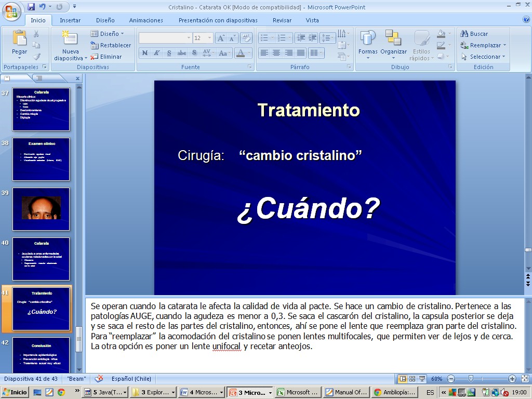Click the Guardar icon in quick access
This screenshot has width=532, height=399.
point(31,7)
